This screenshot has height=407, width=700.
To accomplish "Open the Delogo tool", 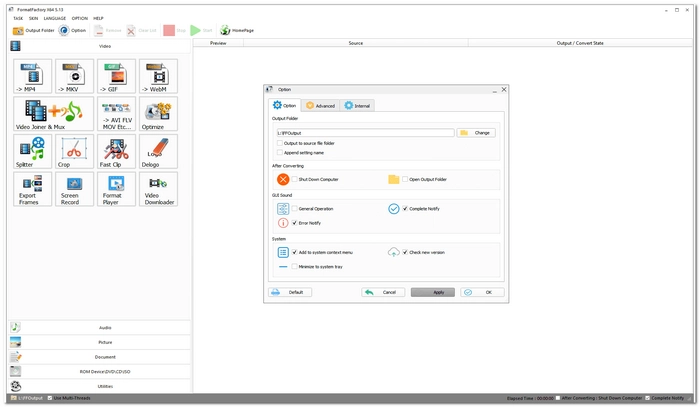I will pyautogui.click(x=158, y=151).
